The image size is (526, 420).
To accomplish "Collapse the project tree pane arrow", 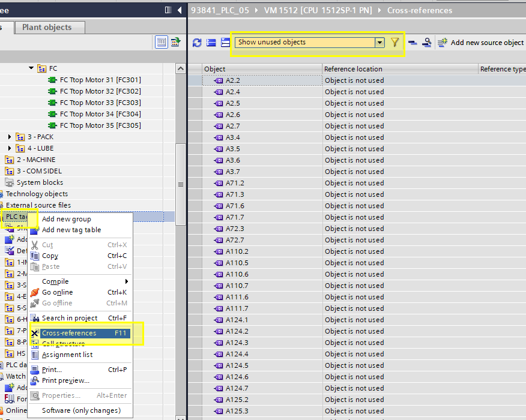I will click(x=180, y=10).
